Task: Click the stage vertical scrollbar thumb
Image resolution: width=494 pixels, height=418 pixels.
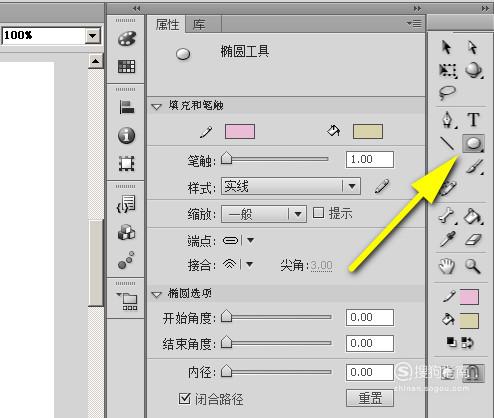Action: 96,262
